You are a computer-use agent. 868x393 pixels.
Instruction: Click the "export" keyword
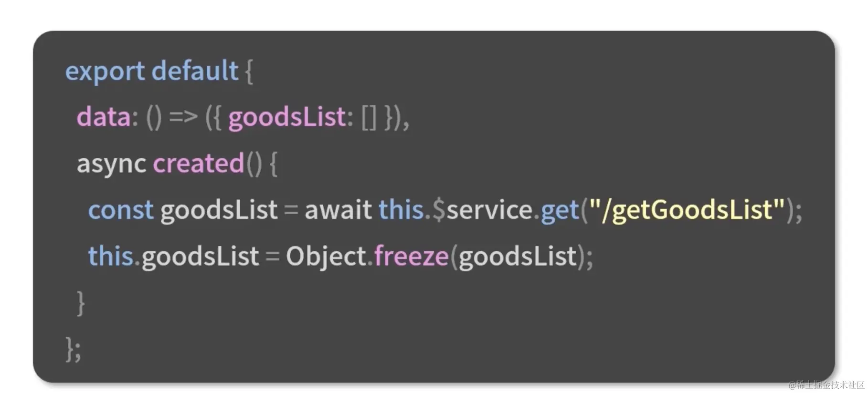[105, 72]
